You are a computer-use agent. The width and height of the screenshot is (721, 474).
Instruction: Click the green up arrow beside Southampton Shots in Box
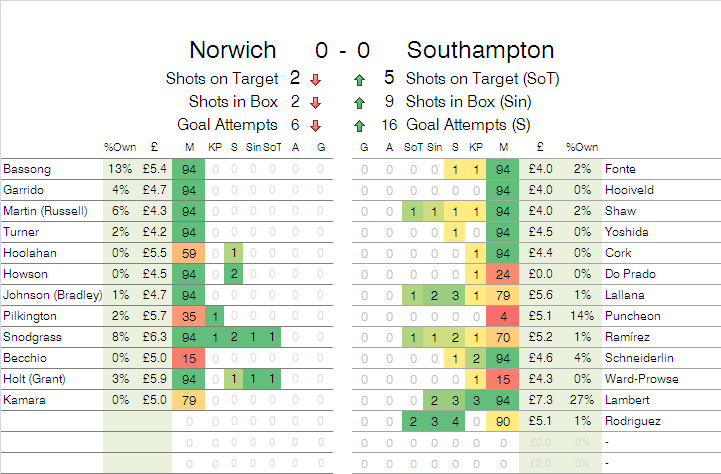358,102
